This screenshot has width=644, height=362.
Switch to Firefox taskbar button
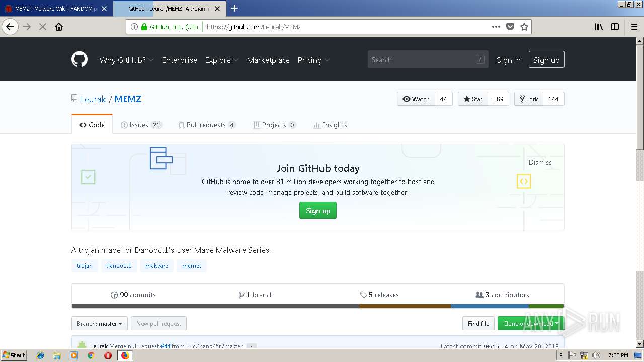coord(125,355)
